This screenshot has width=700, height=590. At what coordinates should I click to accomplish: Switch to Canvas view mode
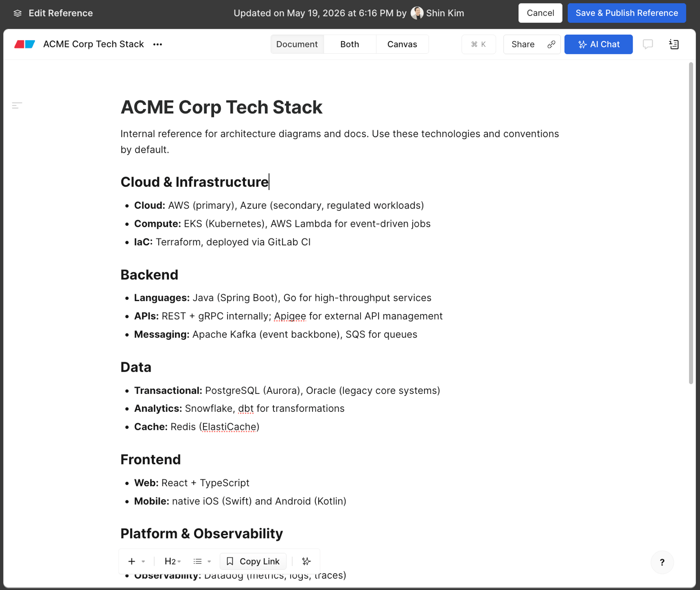(x=402, y=44)
